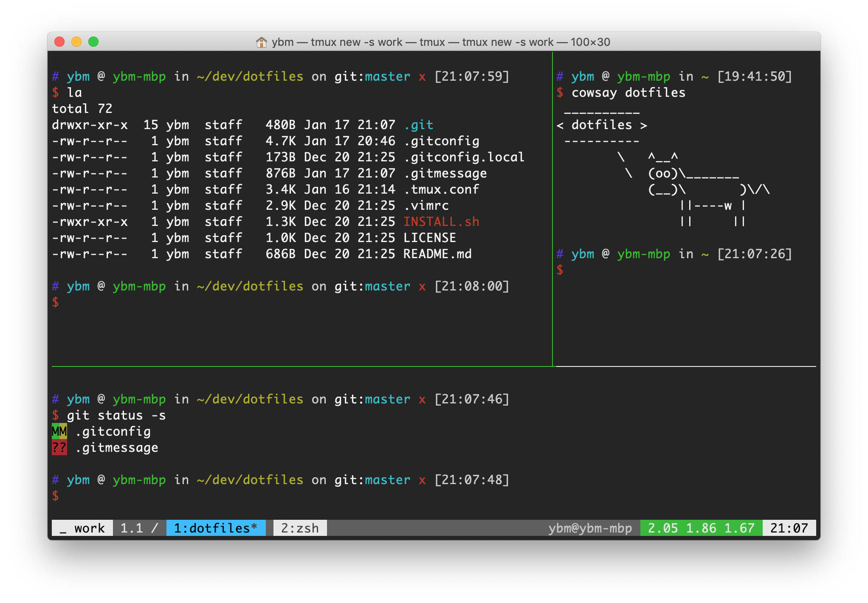Click the 876B size value
Screen dimensions: 868x603
coord(281,173)
